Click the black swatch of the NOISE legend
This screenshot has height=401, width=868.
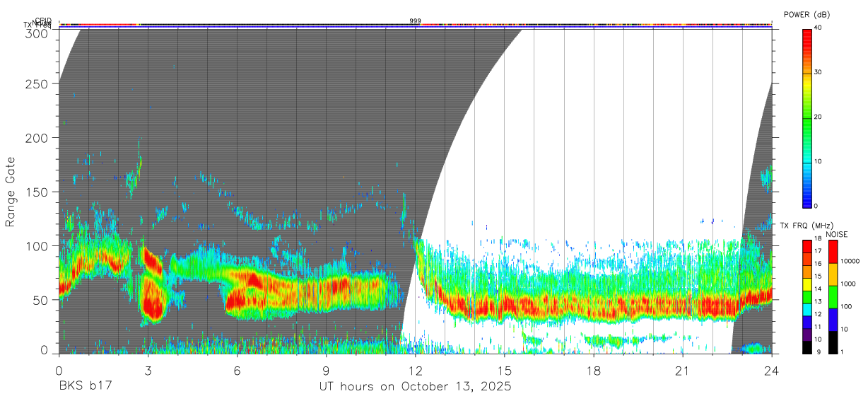[833, 342]
